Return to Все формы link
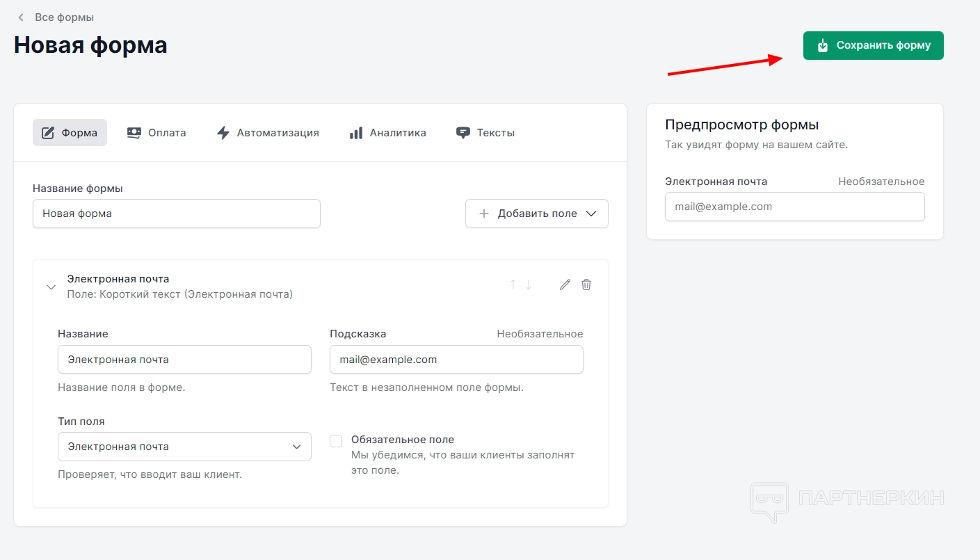 64,17
